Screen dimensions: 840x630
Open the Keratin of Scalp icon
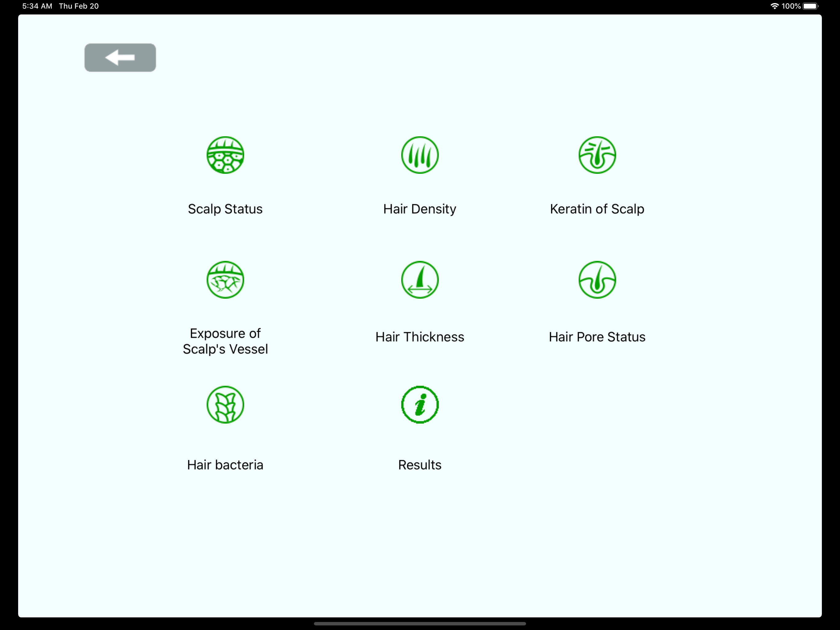tap(597, 155)
